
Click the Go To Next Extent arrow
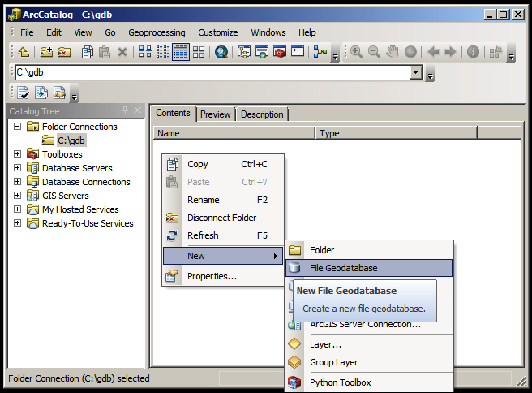point(451,52)
